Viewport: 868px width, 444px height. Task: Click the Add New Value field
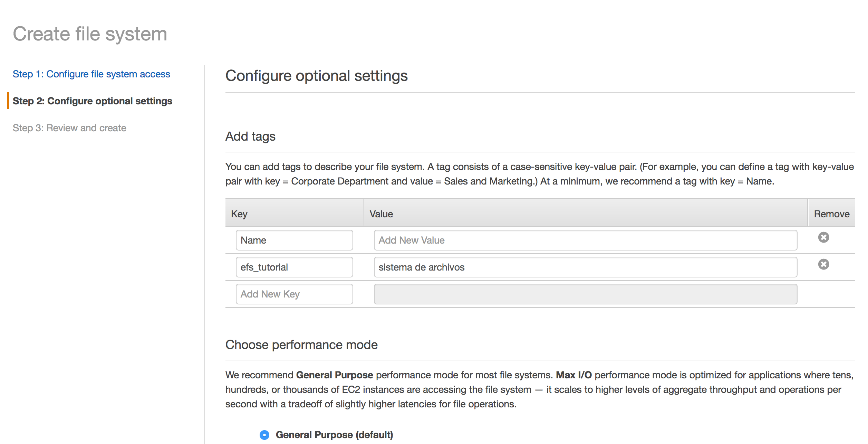[585, 240]
